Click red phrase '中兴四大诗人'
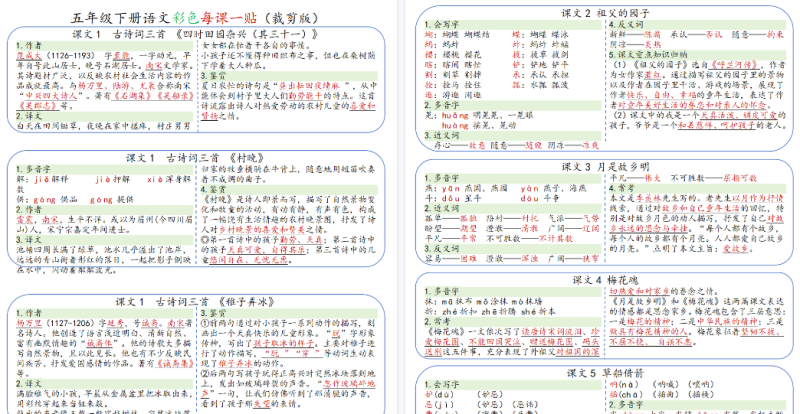Screen dimensions: 800x414 51,95
